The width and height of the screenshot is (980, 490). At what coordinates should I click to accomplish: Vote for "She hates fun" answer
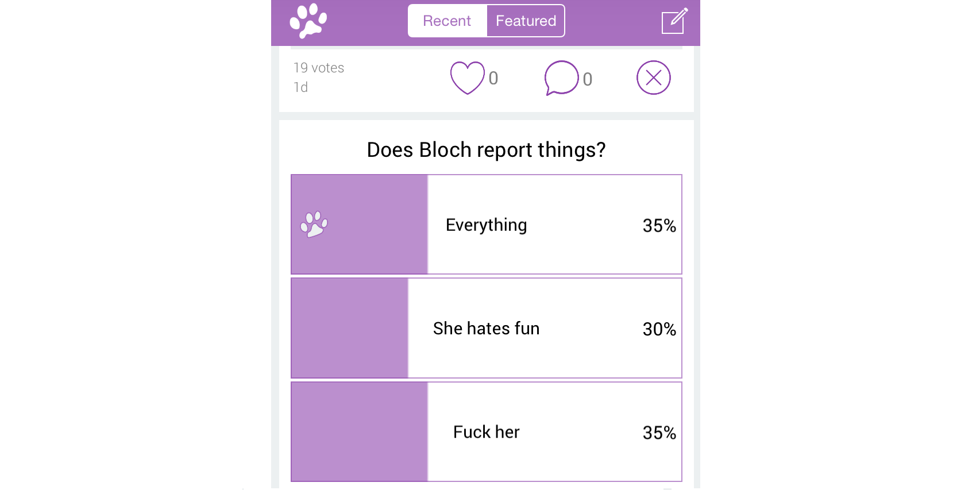(486, 329)
